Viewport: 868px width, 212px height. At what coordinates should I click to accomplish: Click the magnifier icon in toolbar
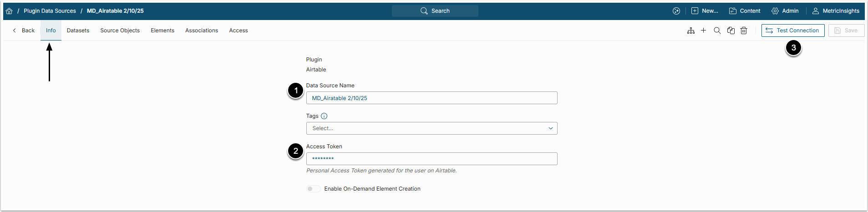click(x=717, y=30)
